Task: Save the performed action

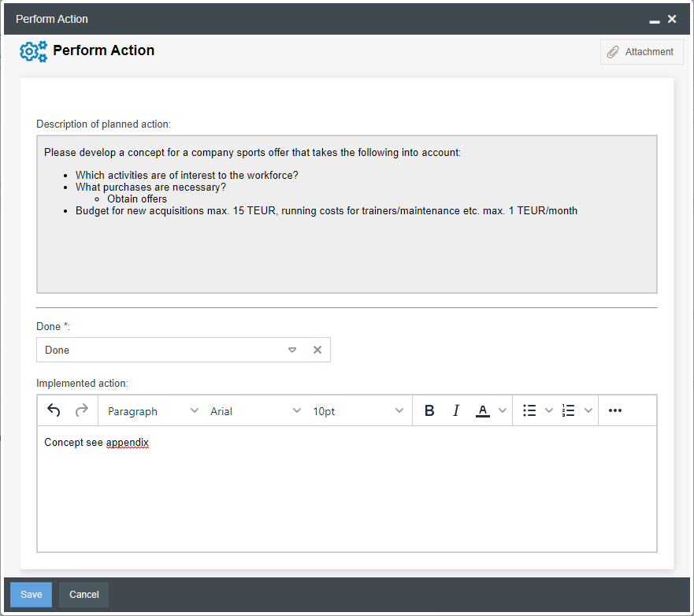Action: (x=31, y=594)
